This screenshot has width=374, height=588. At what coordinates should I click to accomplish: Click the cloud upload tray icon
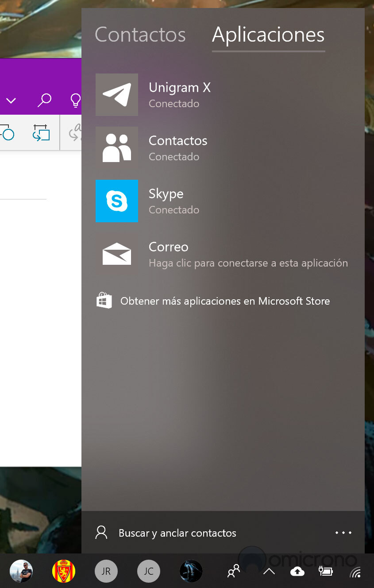pyautogui.click(x=297, y=572)
